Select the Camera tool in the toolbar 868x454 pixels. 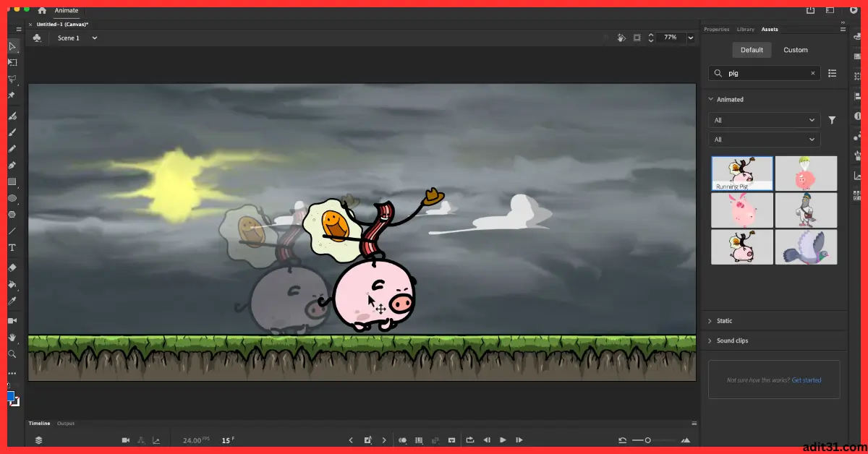12,320
